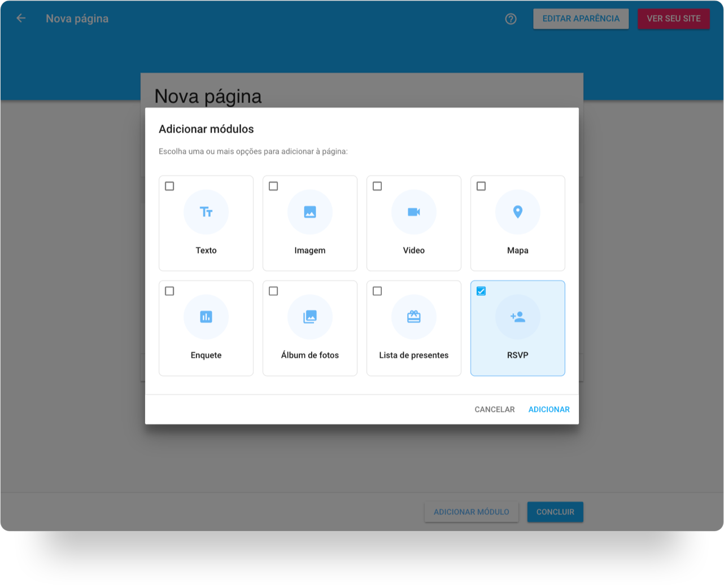Click the Lista de presentes gift icon
Screen dimensions: 724x588
click(414, 317)
